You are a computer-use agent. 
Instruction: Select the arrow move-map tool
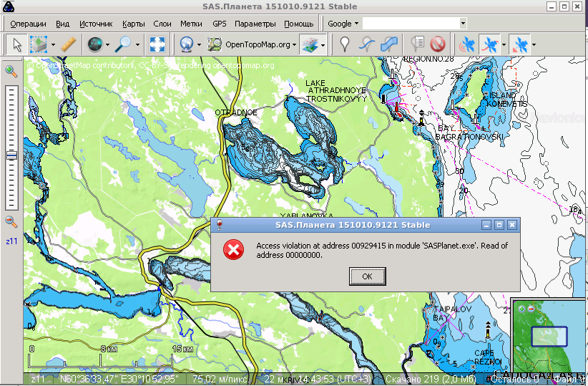(x=15, y=44)
